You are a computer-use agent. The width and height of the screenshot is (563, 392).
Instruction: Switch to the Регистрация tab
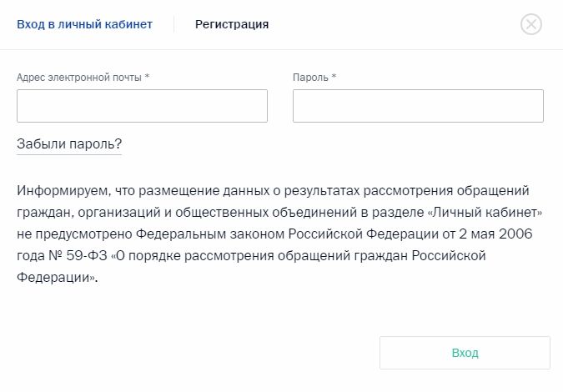click(232, 24)
